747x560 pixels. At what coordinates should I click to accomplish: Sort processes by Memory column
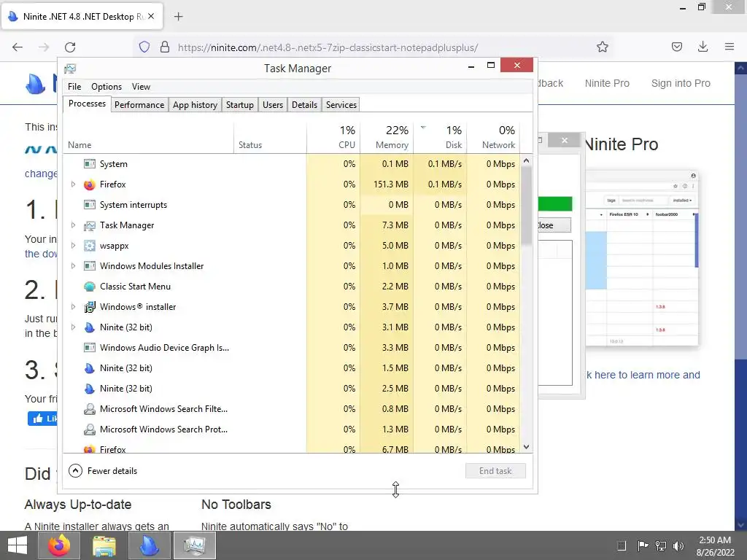click(387, 137)
